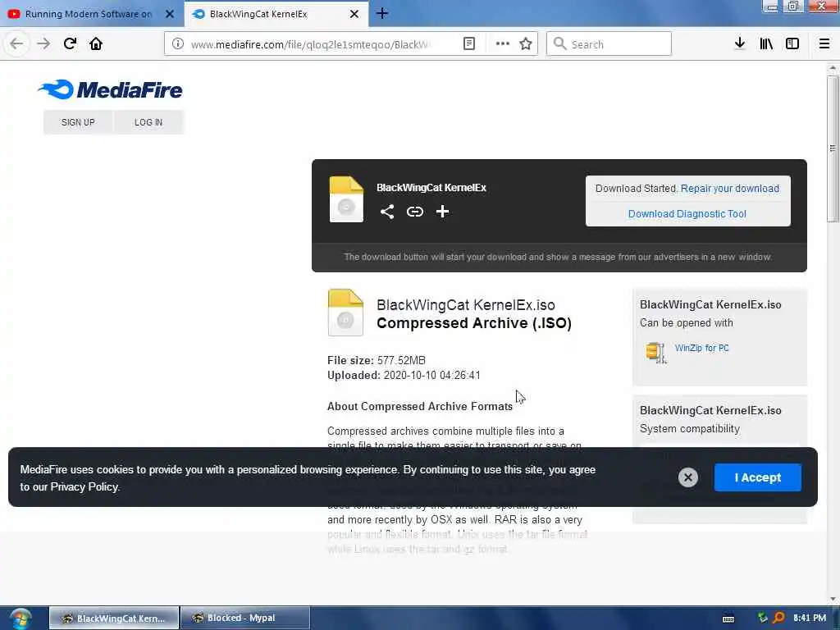Bookmark this page with the star
Screen dimensions: 840x630
pyautogui.click(x=526, y=44)
